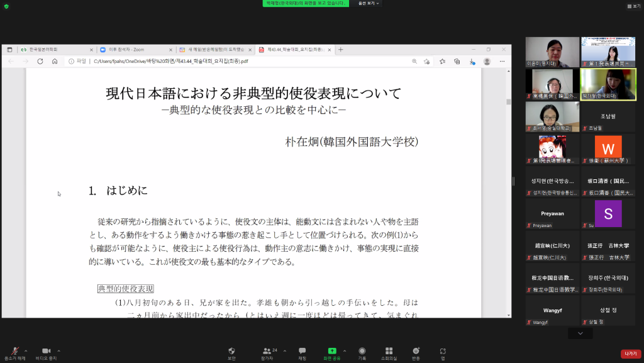Click author name 朴在炯(韓国外国語大学校)
This screenshot has width=644, height=363.
tap(352, 142)
